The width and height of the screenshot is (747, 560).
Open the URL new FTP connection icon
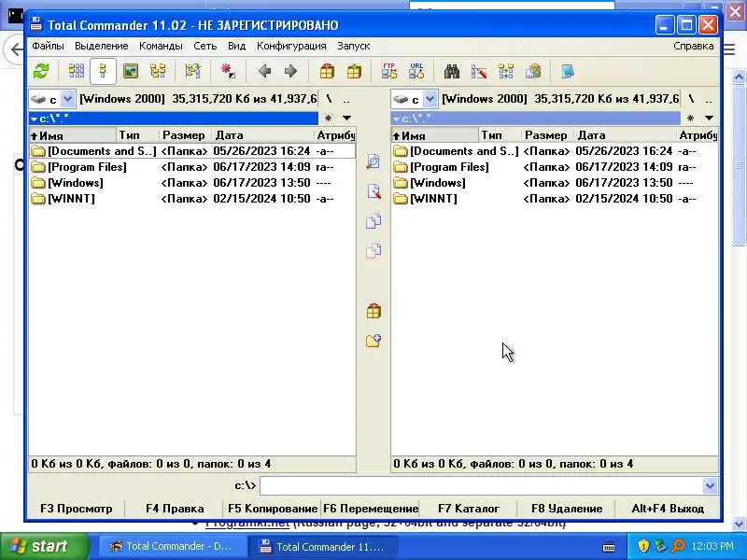[x=416, y=72]
